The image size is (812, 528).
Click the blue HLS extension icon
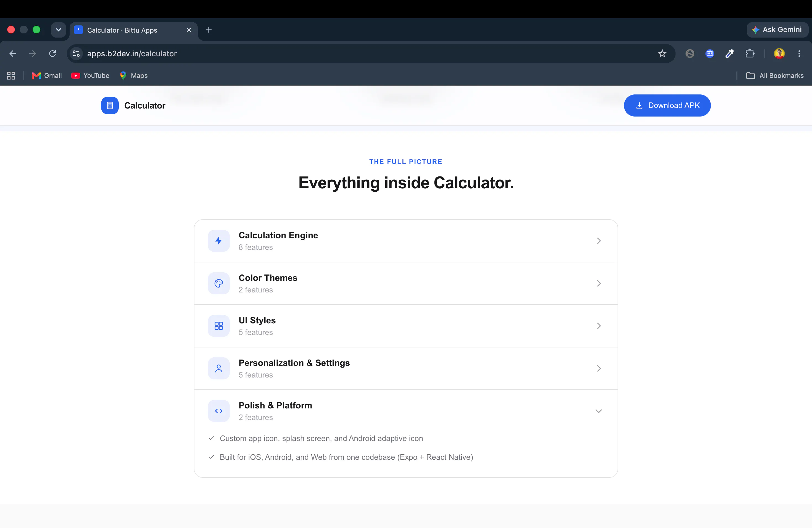(710, 54)
